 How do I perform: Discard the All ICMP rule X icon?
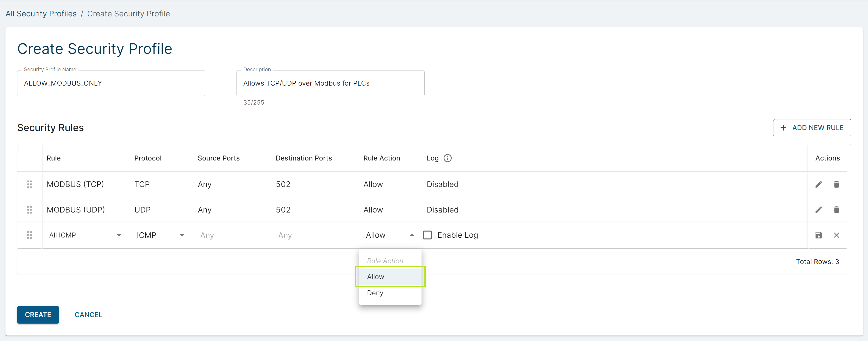836,235
